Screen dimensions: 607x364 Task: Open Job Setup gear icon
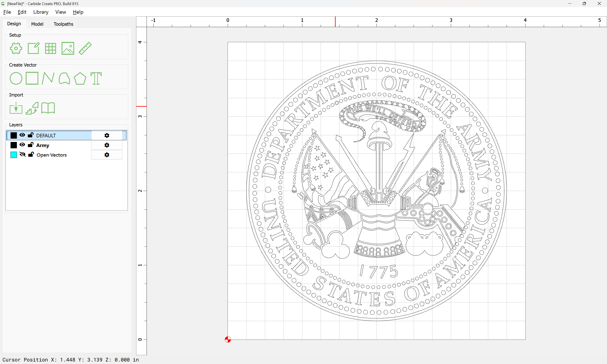pyautogui.click(x=16, y=48)
